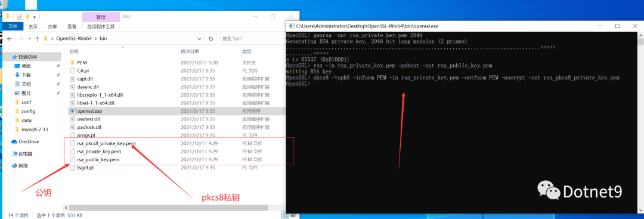The width and height of the screenshot is (644, 219).
Task: Click the 管理 contextual tab header
Action: [x=101, y=17]
